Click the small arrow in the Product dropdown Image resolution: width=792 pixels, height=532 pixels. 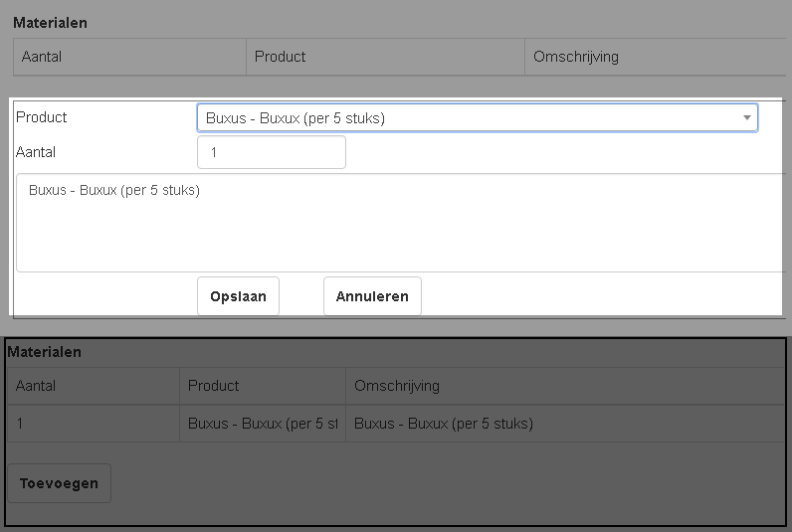click(746, 118)
